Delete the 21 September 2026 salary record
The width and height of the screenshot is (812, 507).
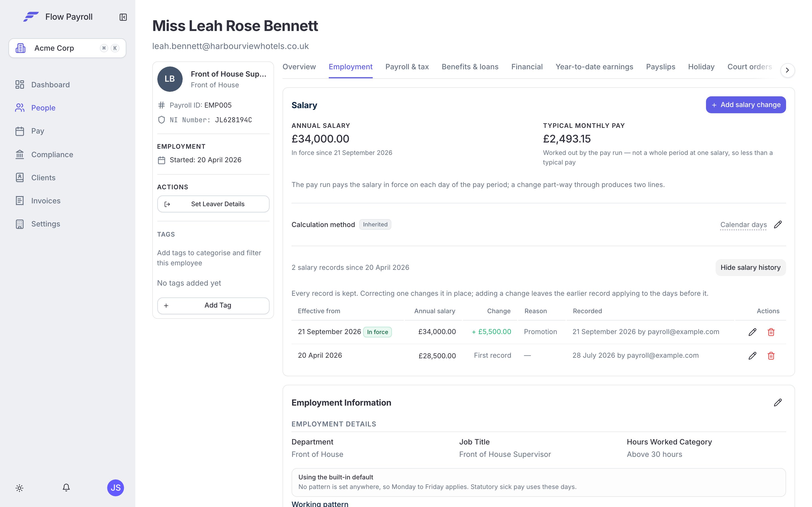coord(771,332)
